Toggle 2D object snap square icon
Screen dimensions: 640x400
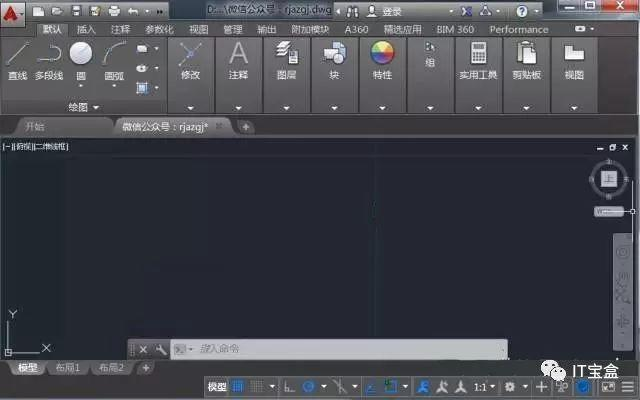pos(391,386)
